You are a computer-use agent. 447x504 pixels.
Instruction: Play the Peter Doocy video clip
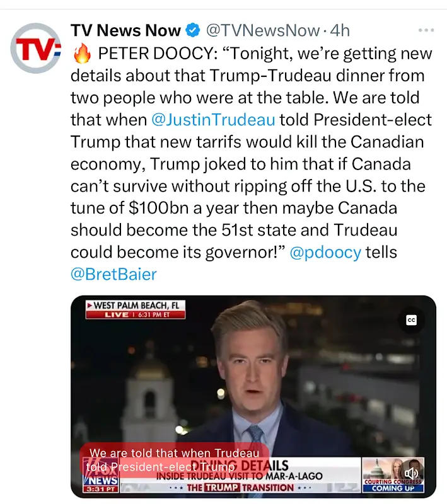(253, 396)
